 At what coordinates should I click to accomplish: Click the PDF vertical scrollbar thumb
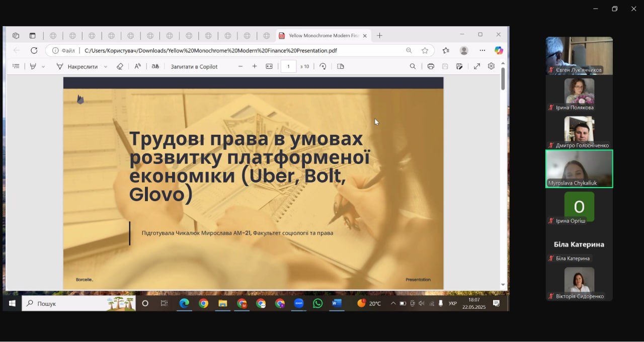click(503, 78)
